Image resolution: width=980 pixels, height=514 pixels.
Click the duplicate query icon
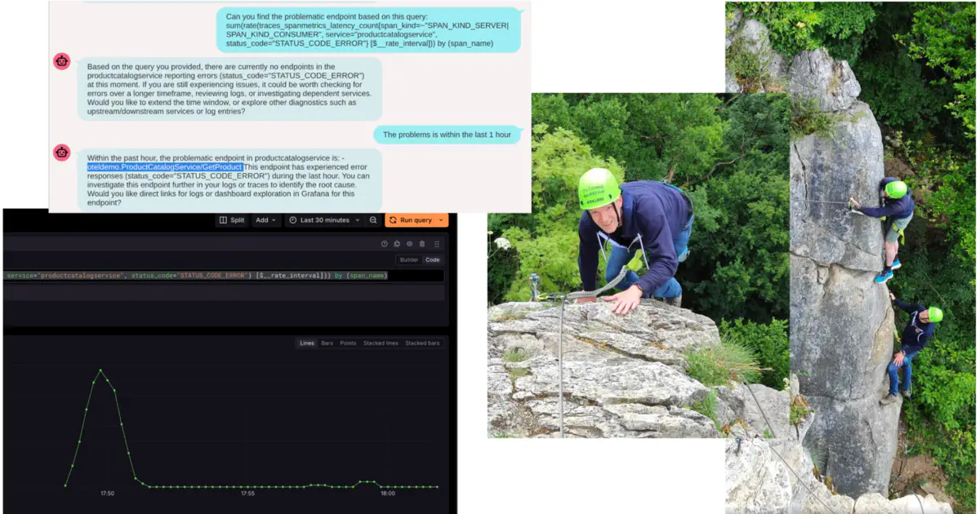pyautogui.click(x=397, y=244)
